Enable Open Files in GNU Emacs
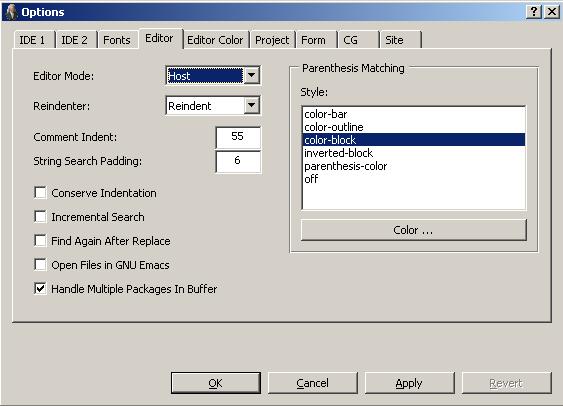Screen dimensions: 563x406 [x=40, y=265]
